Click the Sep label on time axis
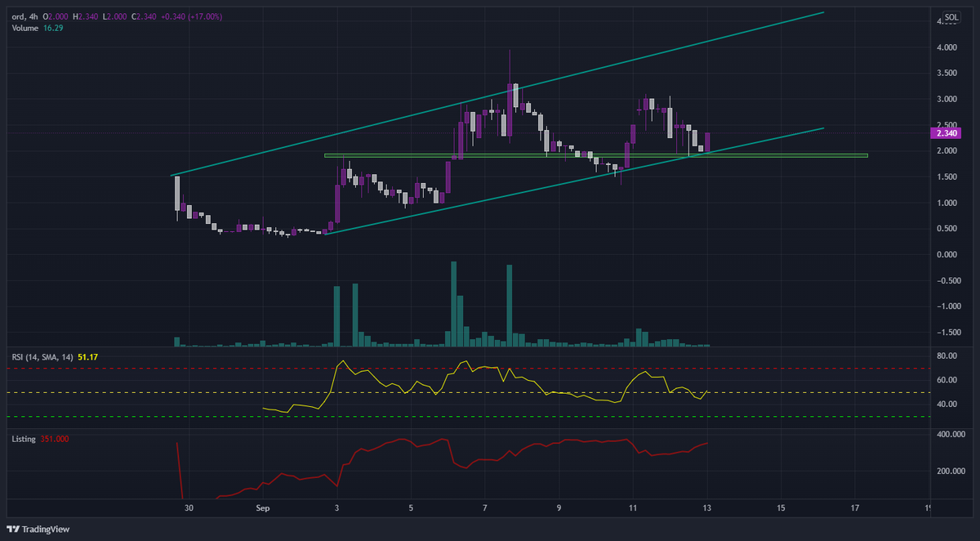 (x=262, y=507)
